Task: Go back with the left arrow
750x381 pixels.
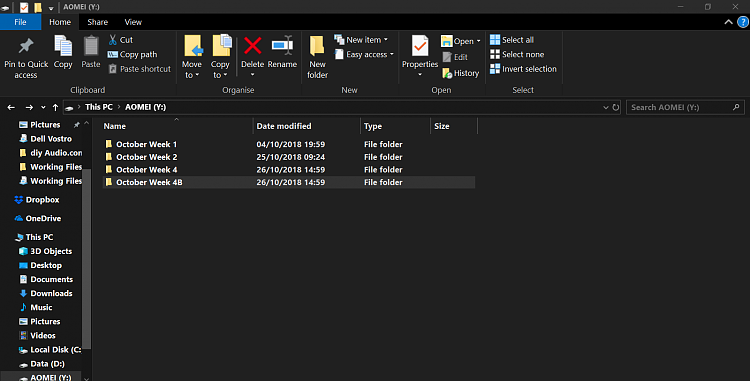Action: click(11, 108)
